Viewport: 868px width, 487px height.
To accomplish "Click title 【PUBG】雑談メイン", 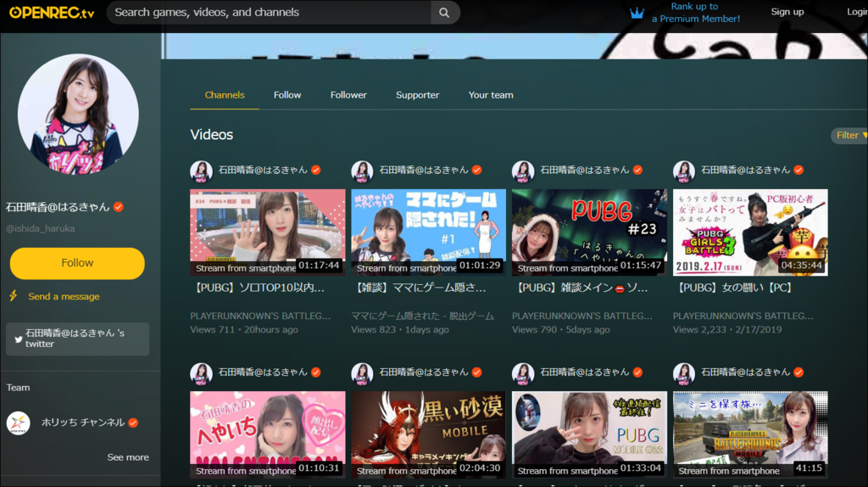I will click(581, 288).
